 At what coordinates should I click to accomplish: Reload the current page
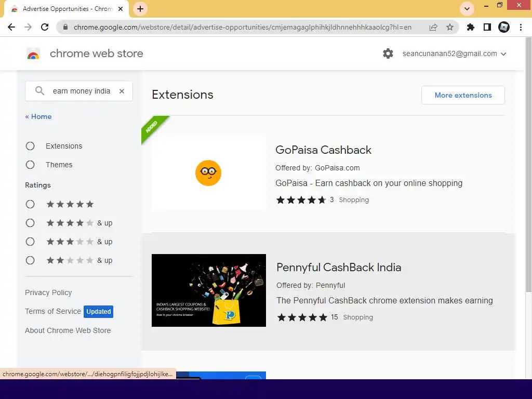point(45,27)
